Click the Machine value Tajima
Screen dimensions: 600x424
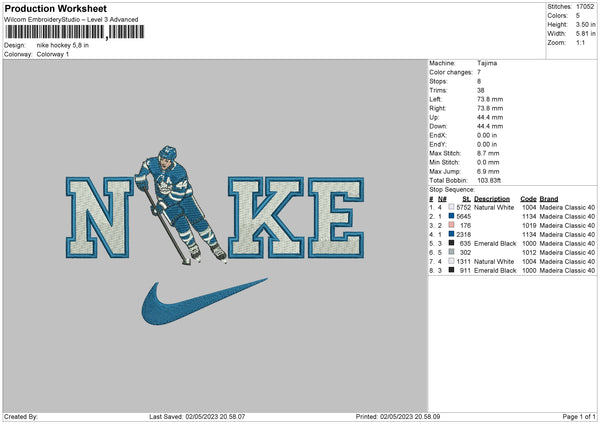(x=487, y=63)
